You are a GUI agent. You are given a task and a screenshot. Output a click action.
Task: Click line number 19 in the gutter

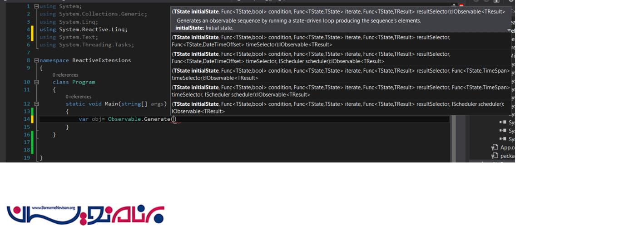coord(27,158)
